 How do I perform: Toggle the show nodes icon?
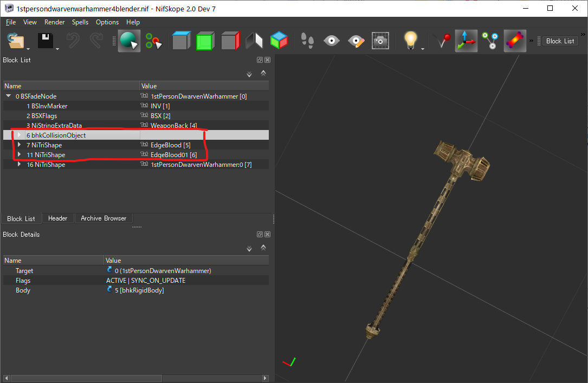[x=490, y=41]
